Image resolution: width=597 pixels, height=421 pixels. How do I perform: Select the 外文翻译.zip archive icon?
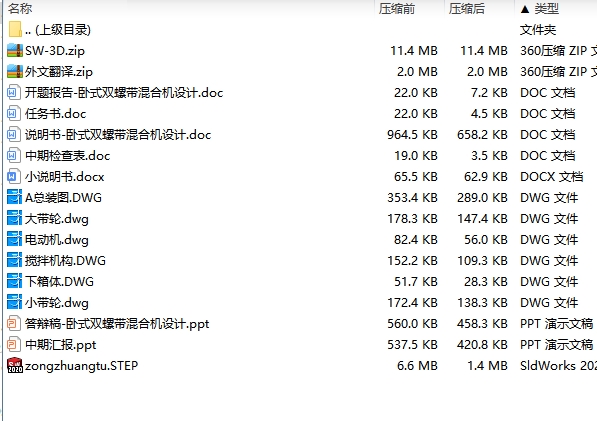pos(15,72)
